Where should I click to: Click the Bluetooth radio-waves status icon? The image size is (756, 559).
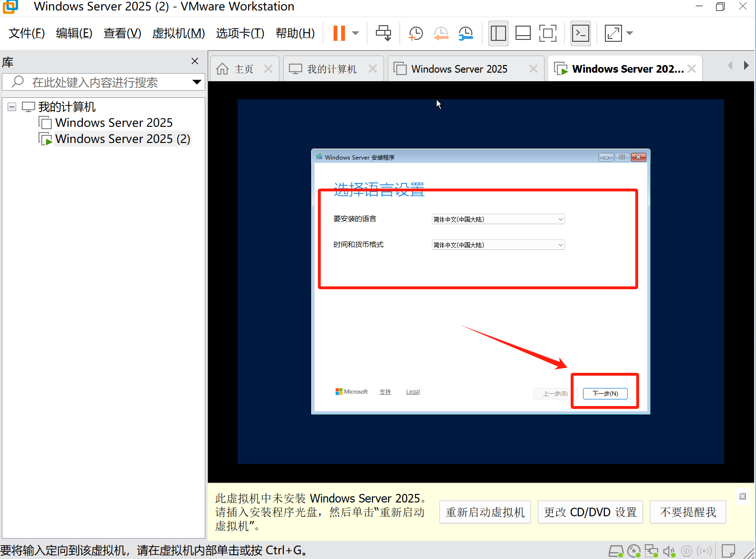(704, 551)
